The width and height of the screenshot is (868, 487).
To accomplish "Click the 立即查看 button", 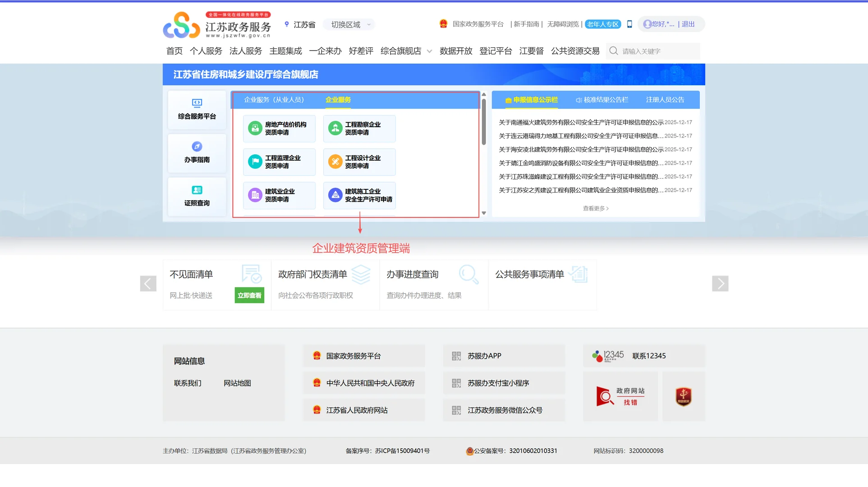I will (249, 295).
